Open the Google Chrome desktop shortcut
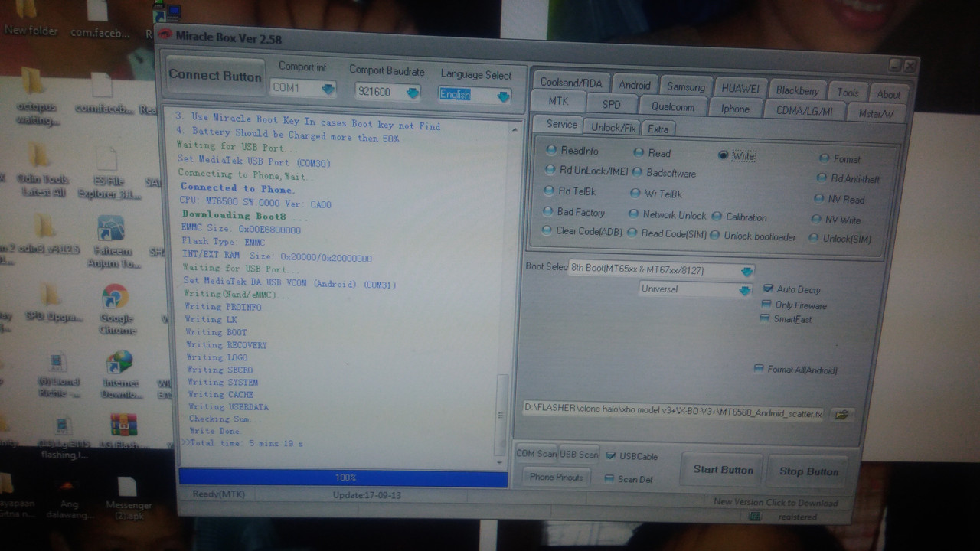980x551 pixels. (116, 309)
